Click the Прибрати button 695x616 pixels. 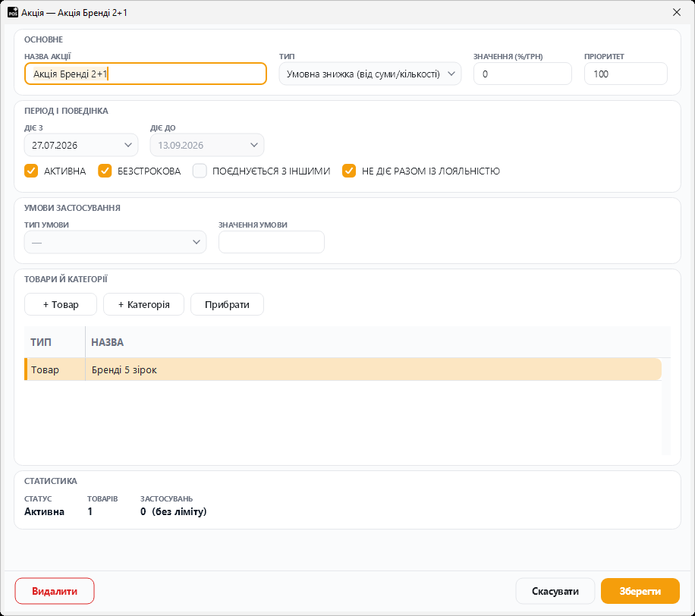227,304
